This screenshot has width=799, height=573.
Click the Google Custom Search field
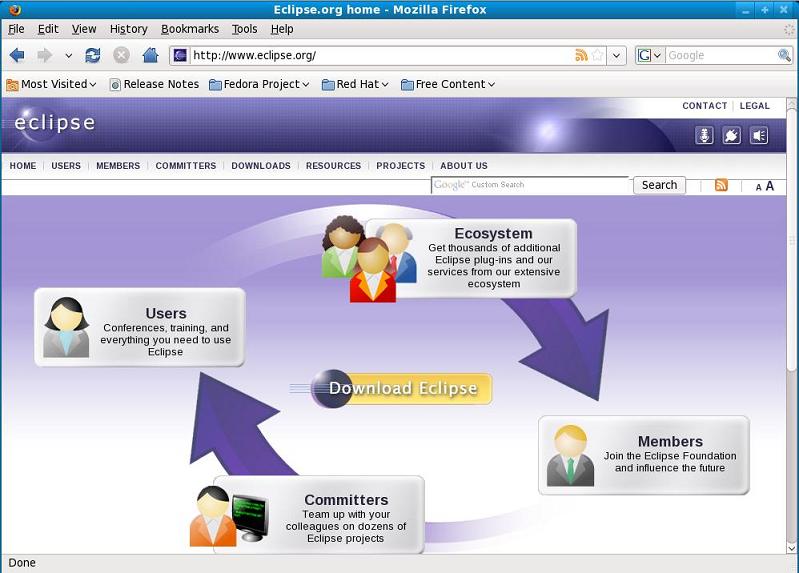tap(530, 185)
